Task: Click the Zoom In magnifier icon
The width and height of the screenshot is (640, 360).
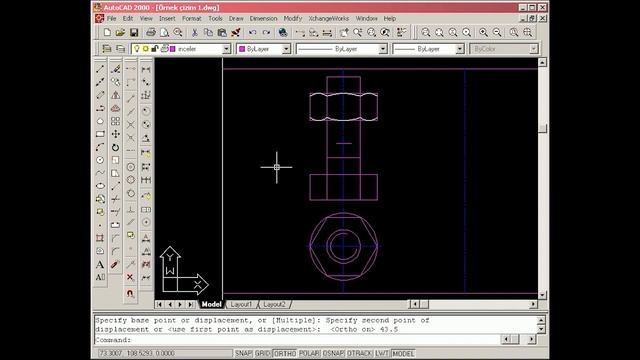Action: coord(484,32)
